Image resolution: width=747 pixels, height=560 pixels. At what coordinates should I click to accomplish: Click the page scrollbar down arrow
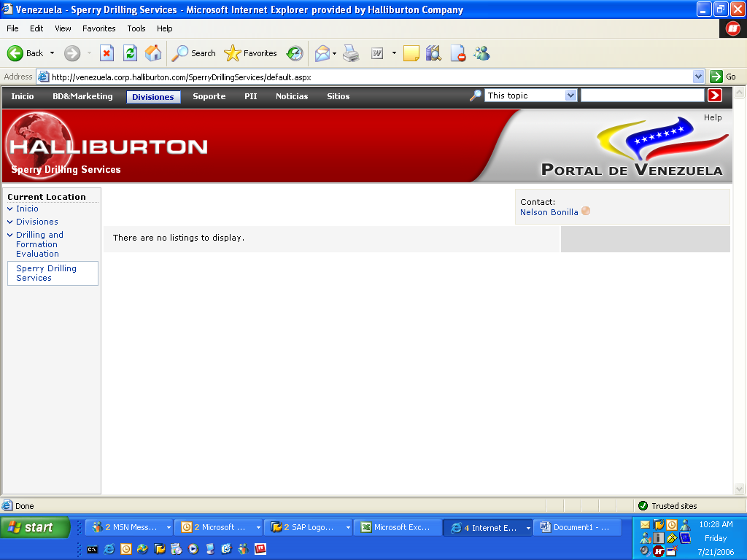(739, 489)
